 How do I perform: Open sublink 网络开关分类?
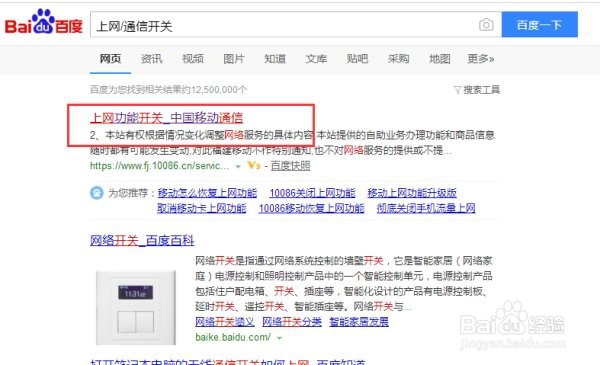292,322
